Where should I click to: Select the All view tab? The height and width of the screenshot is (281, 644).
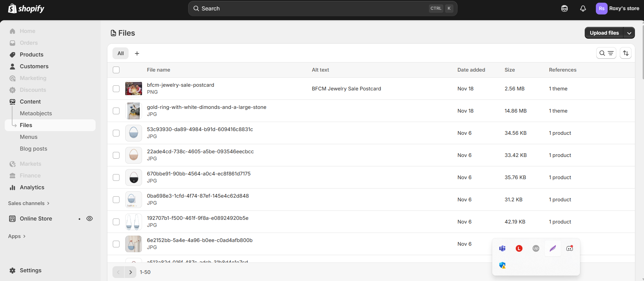pyautogui.click(x=121, y=53)
